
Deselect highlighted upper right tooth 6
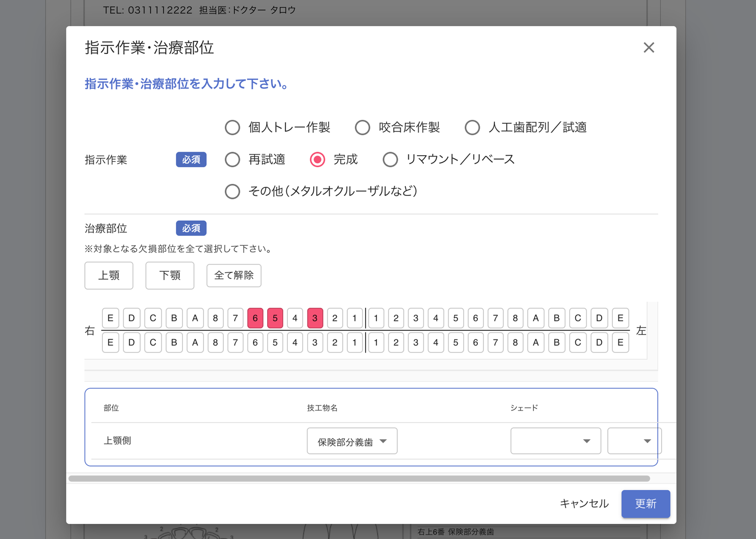tap(255, 318)
